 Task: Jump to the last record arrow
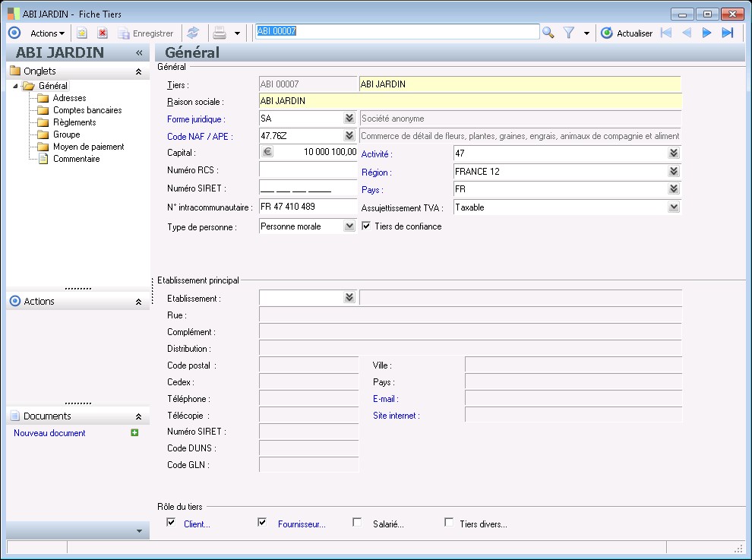tap(727, 33)
